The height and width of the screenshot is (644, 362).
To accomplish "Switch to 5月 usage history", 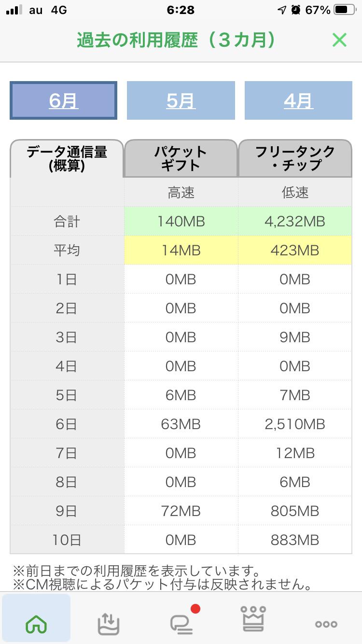I will (x=181, y=100).
